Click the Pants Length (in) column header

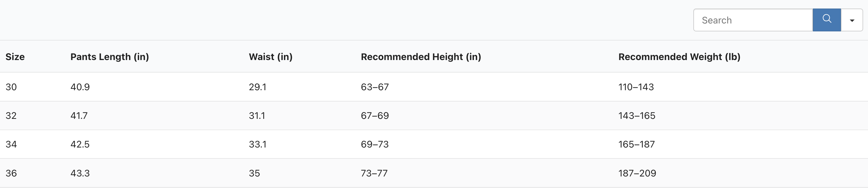110,57
